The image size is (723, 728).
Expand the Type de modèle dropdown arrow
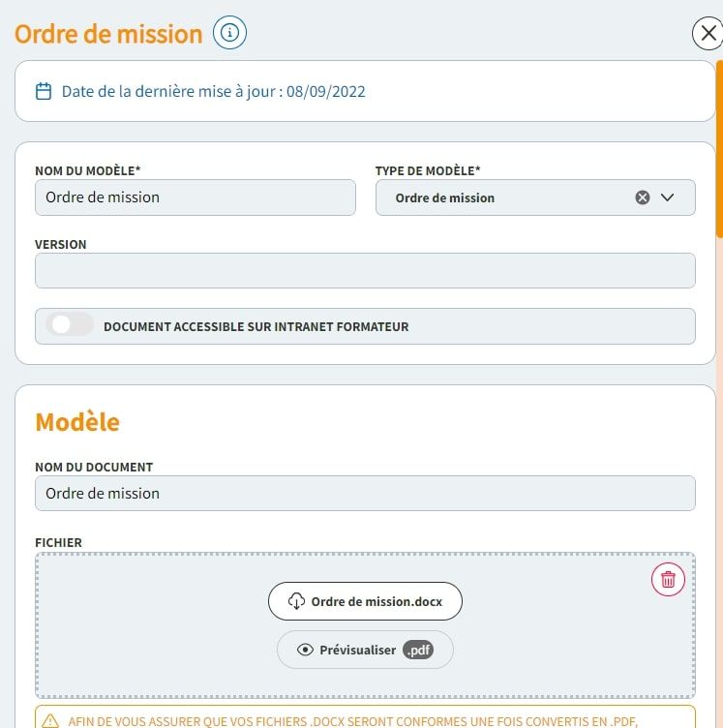(x=667, y=197)
